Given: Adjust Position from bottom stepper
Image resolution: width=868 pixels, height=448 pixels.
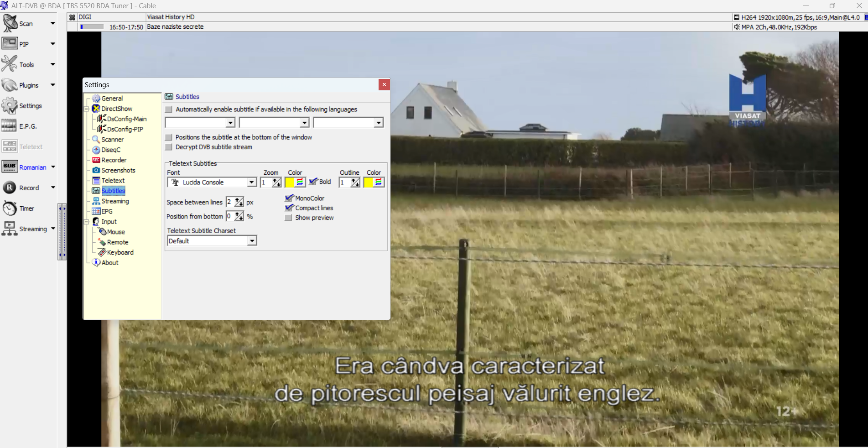Looking at the screenshot, I should (239, 216).
